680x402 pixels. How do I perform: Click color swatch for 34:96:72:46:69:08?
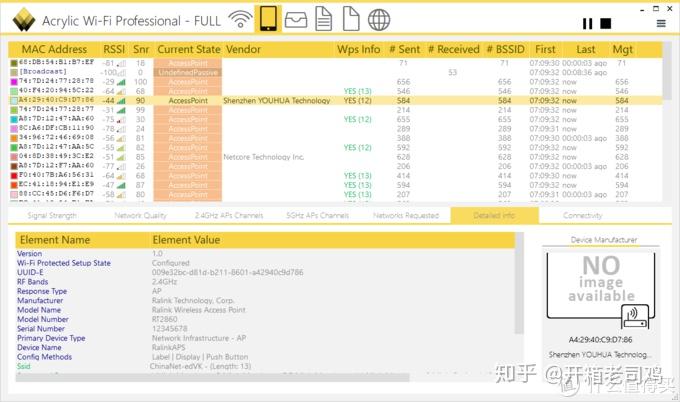pos(14,138)
